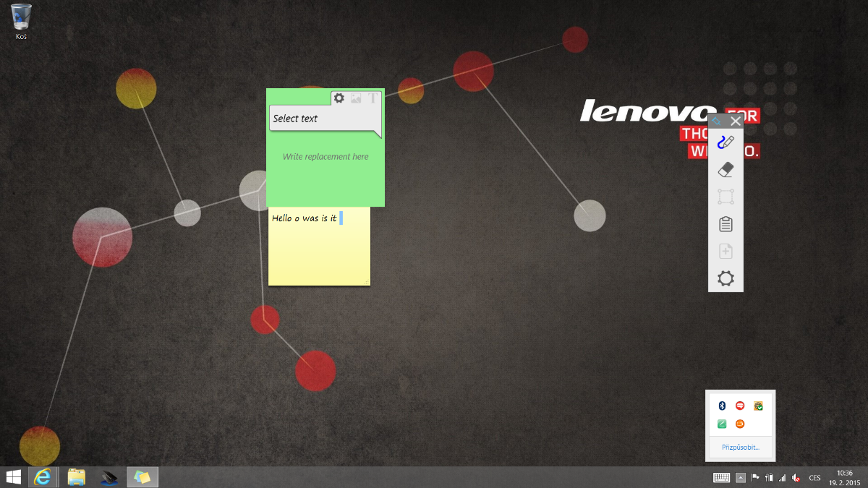Click the muted volume speaker icon

tap(796, 477)
